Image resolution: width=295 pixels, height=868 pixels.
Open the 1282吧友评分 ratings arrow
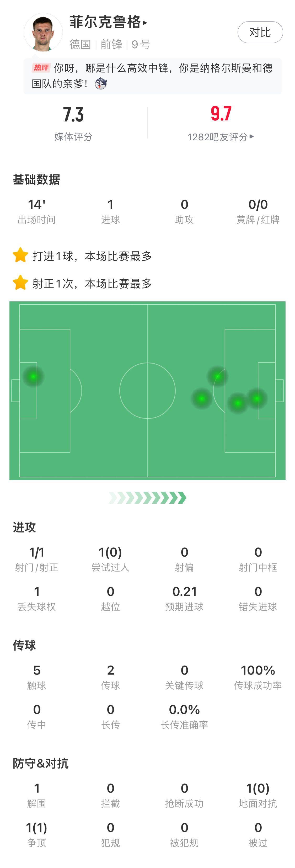[251, 136]
